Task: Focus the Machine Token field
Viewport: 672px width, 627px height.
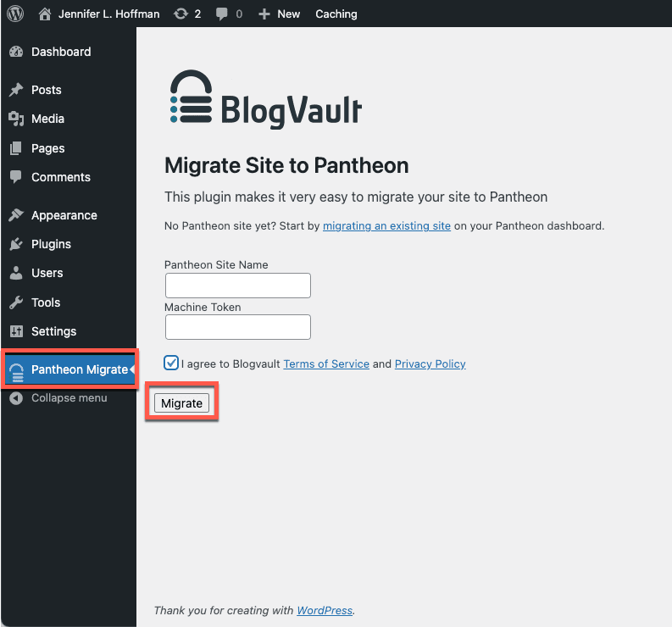Action: (x=238, y=327)
